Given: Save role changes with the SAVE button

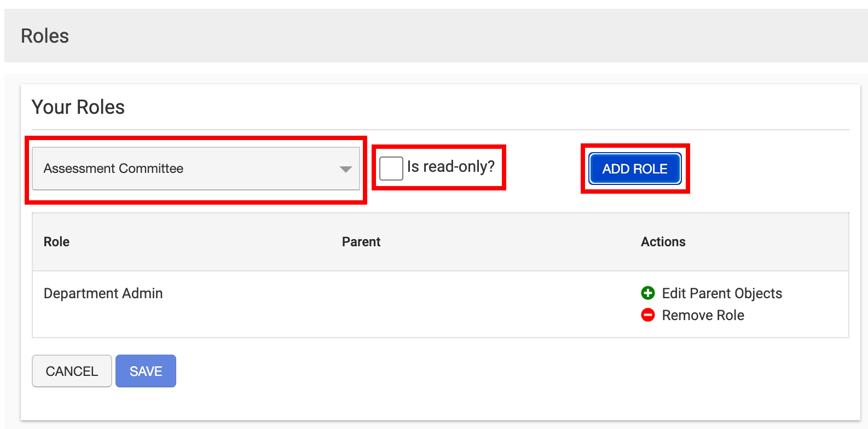Looking at the screenshot, I should [146, 371].
